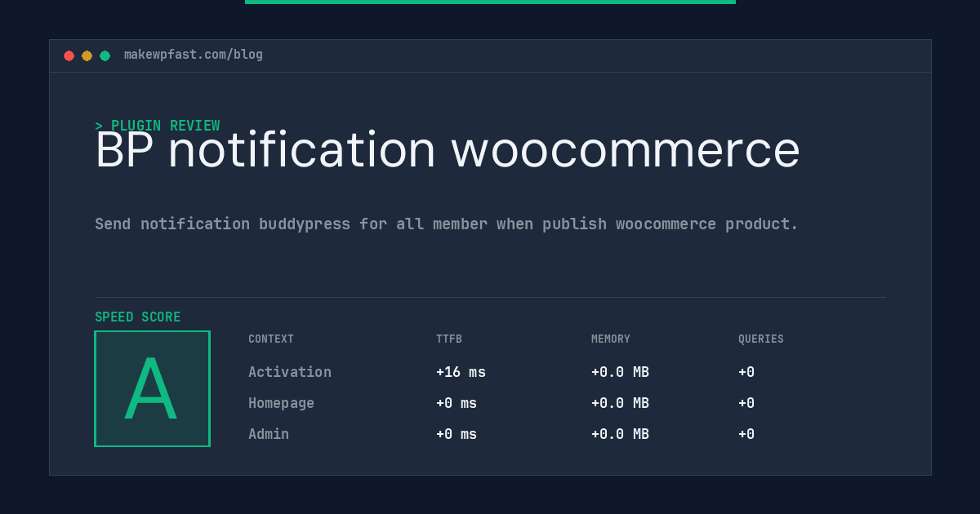Click the Homepage TTFB '+0 ms' value
Viewport: 980px width, 514px height.
[457, 403]
